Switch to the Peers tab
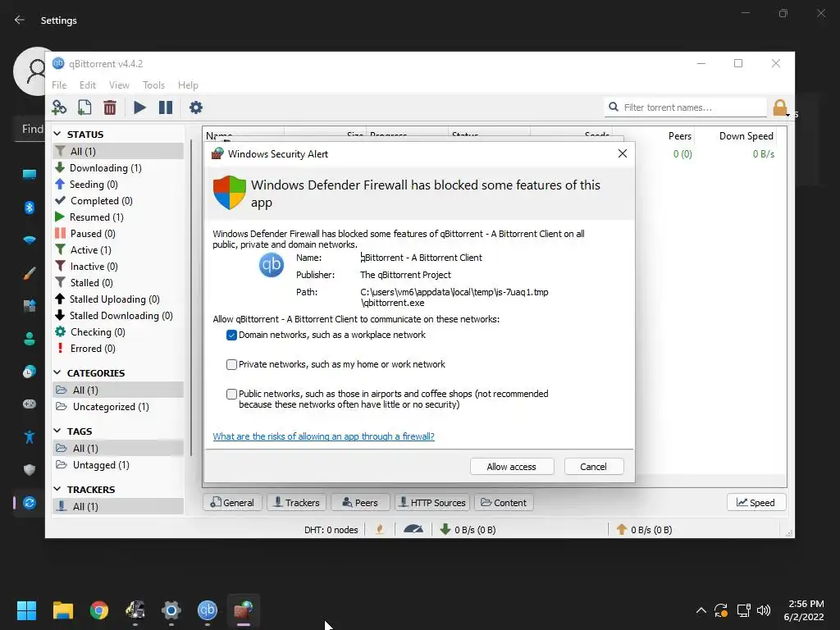 (x=360, y=503)
